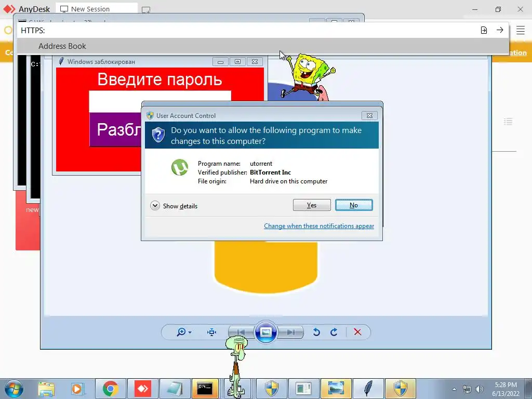Screen dimensions: 532x399
Task: Click the list view icon on right side
Action: [x=508, y=122]
